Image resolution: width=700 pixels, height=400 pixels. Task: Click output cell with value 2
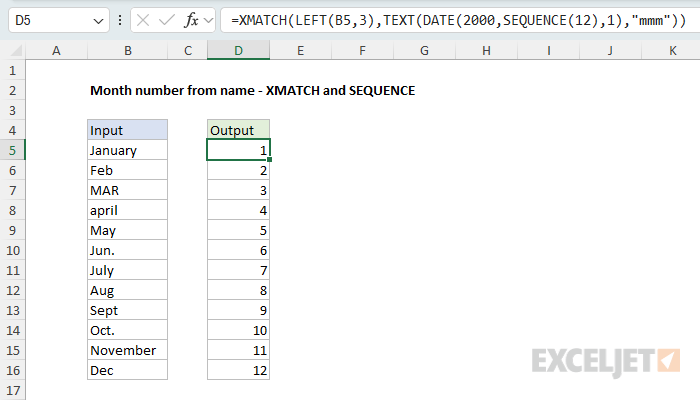[238, 170]
